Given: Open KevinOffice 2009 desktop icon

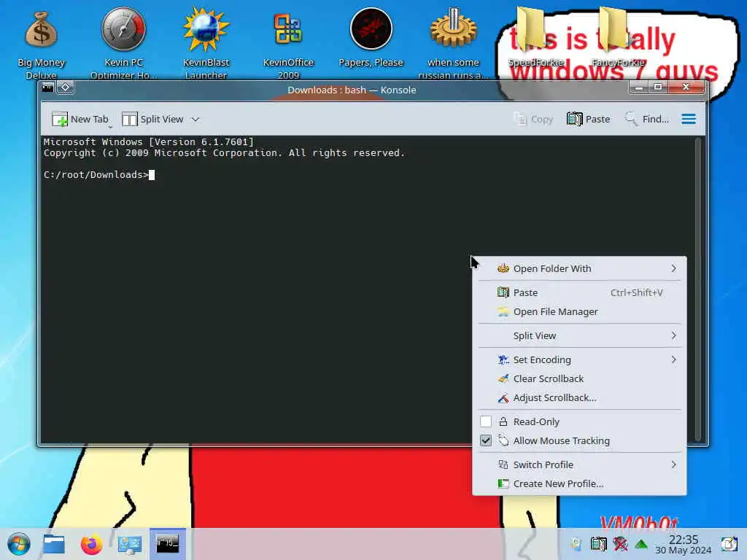Looking at the screenshot, I should [288, 43].
